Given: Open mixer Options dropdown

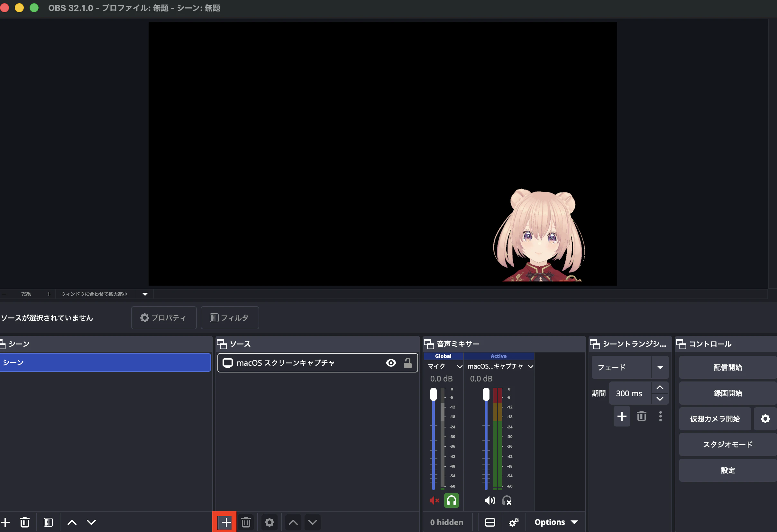Looking at the screenshot, I should click(x=556, y=522).
